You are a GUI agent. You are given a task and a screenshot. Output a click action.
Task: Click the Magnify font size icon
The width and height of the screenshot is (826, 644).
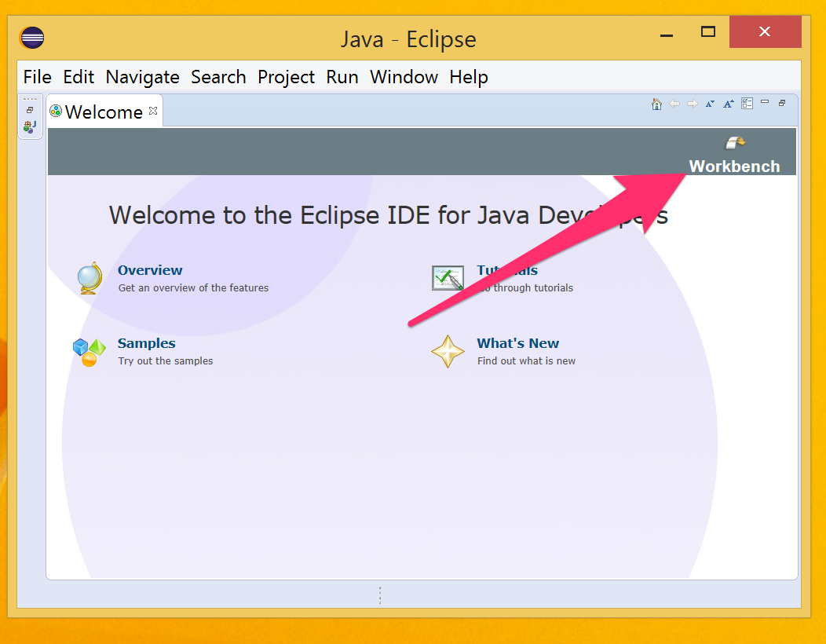coord(728,104)
